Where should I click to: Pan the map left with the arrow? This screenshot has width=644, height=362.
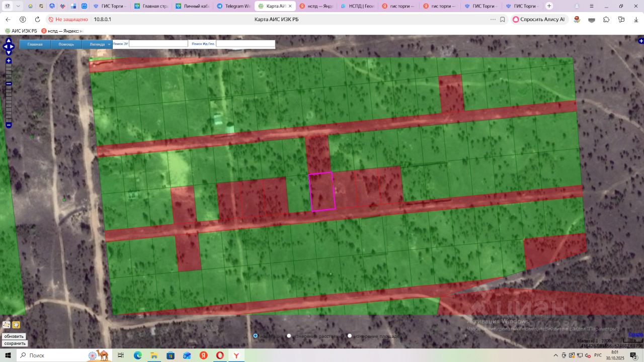[x=5, y=47]
